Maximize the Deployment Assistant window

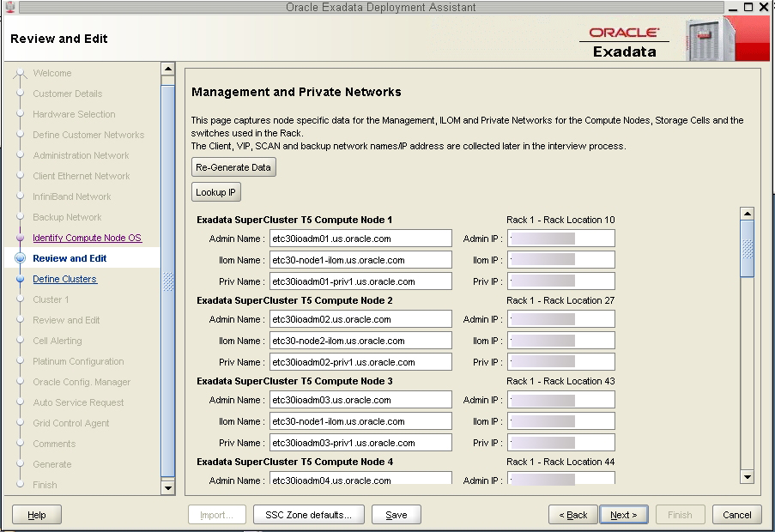pos(748,7)
